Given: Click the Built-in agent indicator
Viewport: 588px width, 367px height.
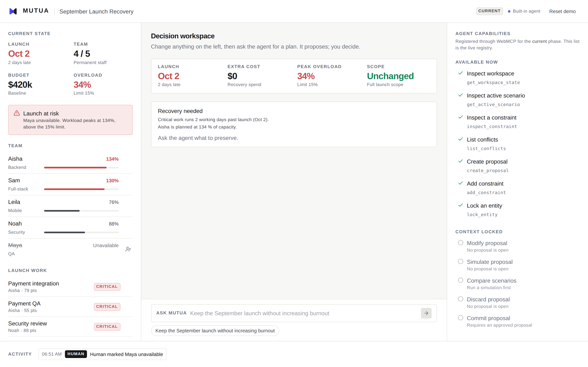Looking at the screenshot, I should click(524, 11).
